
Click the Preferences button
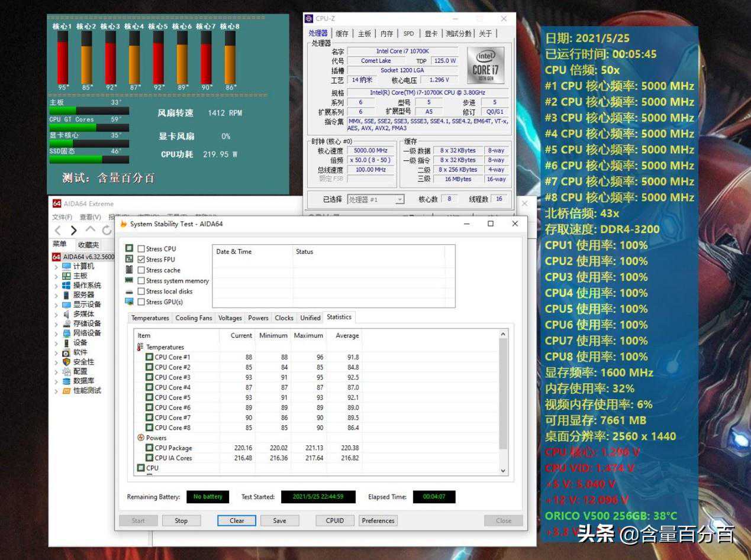[x=378, y=521]
